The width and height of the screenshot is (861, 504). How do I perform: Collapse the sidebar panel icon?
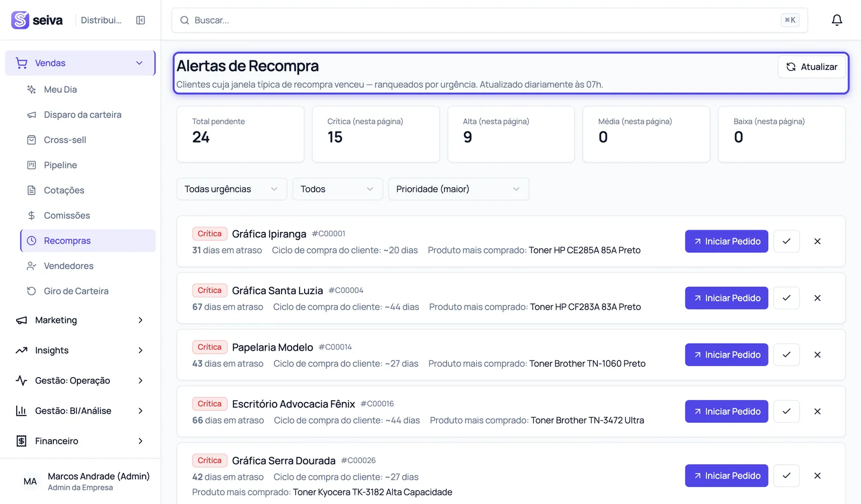pyautogui.click(x=140, y=20)
